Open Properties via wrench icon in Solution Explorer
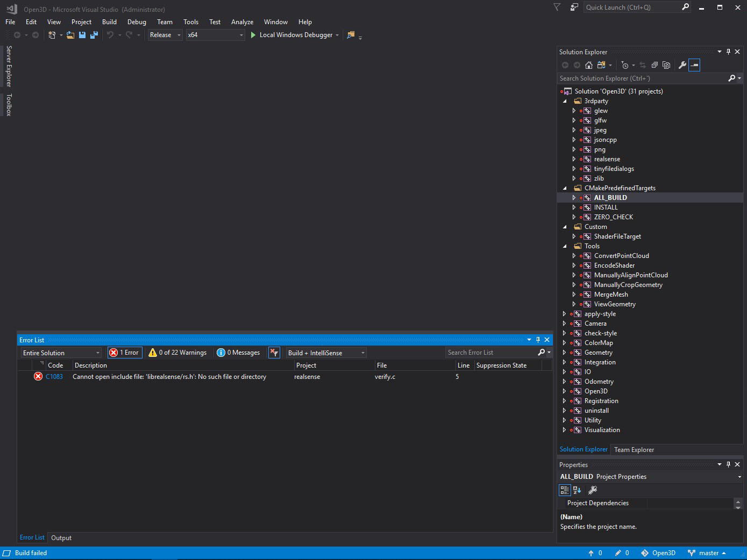747x560 pixels. 682,65
